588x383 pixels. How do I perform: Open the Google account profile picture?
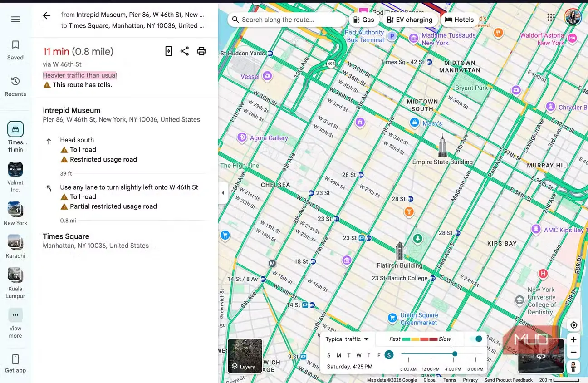pyautogui.click(x=573, y=17)
